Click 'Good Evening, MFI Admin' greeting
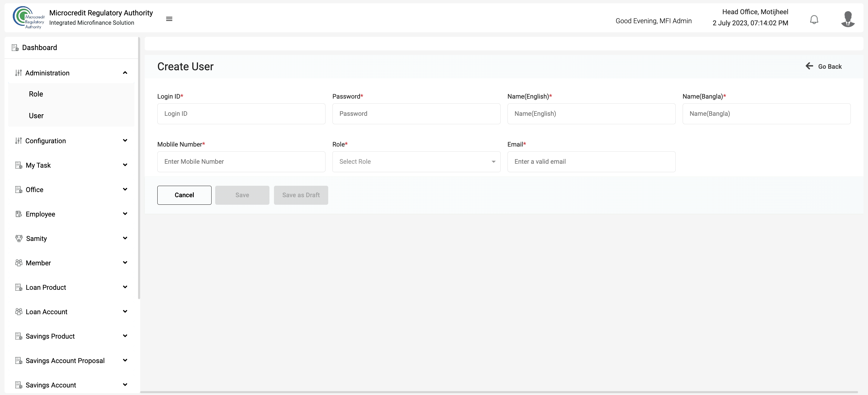868x395 pixels. coord(653,21)
